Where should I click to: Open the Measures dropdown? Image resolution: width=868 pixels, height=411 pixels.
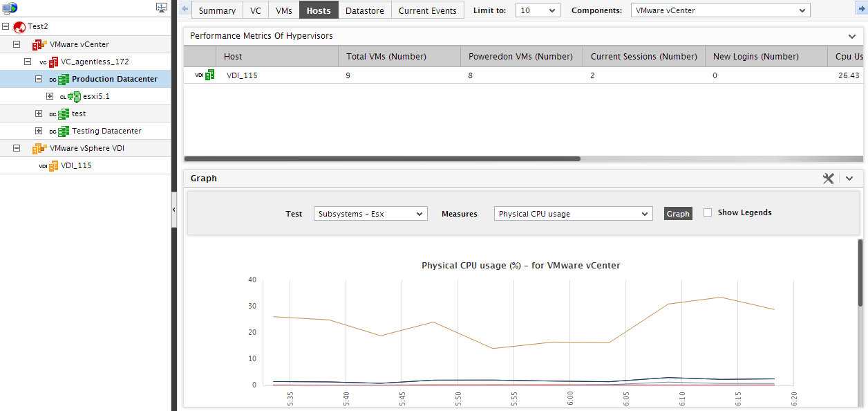pos(574,214)
